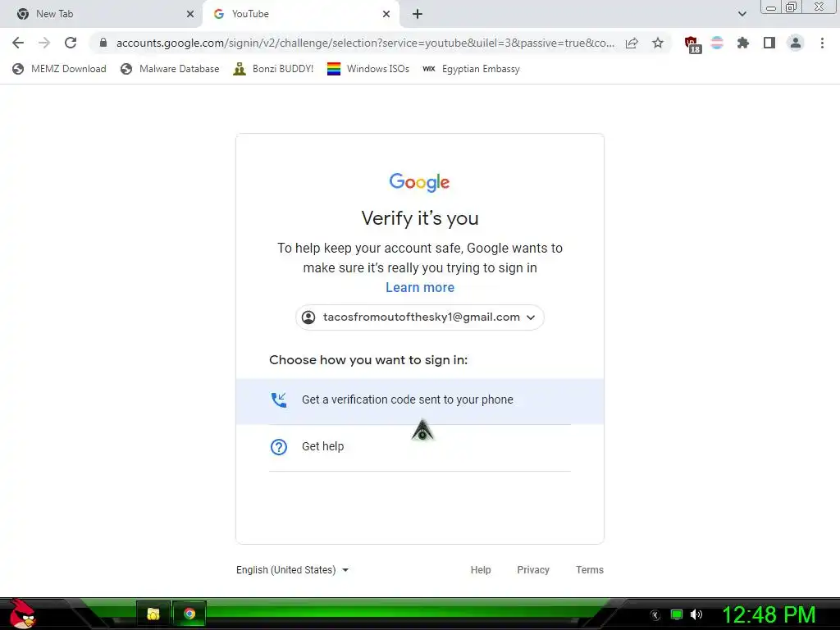Click the question mark help icon
Screen dimensions: 840x630
pyautogui.click(x=279, y=447)
